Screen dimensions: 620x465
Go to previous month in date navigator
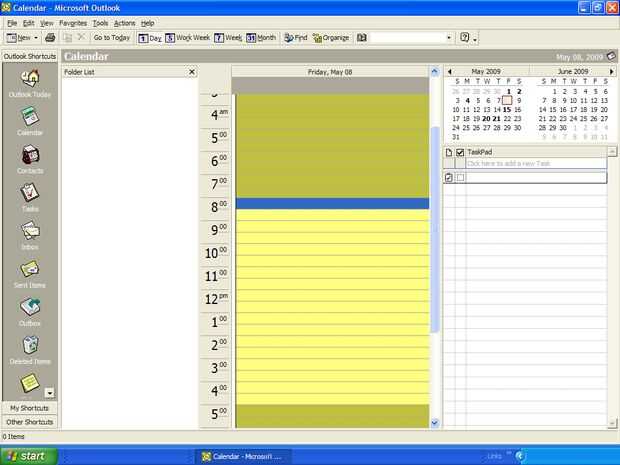pos(450,72)
